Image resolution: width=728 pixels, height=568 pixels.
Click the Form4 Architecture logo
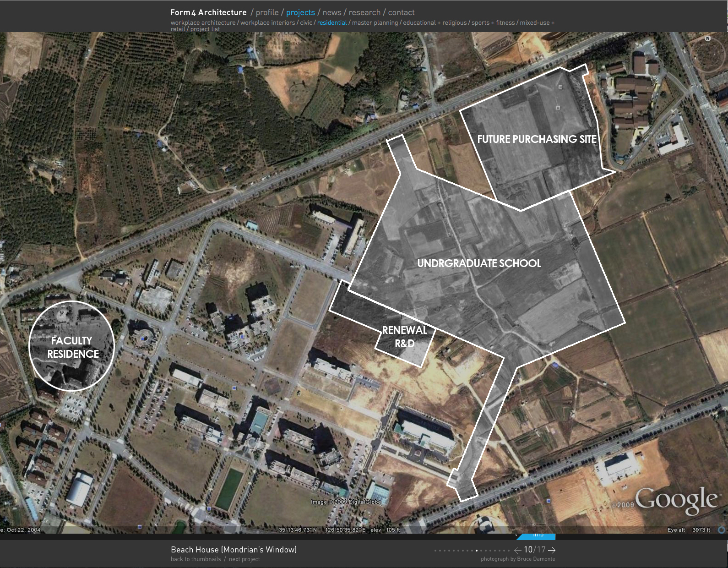click(208, 12)
